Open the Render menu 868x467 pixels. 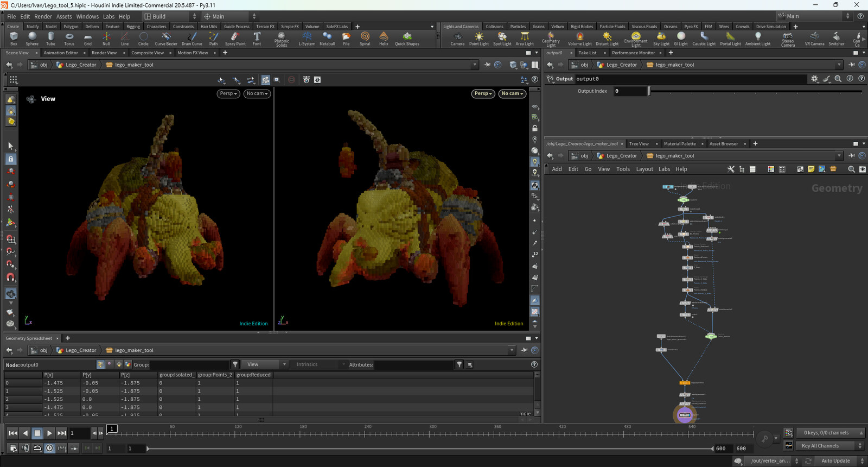pos(43,16)
